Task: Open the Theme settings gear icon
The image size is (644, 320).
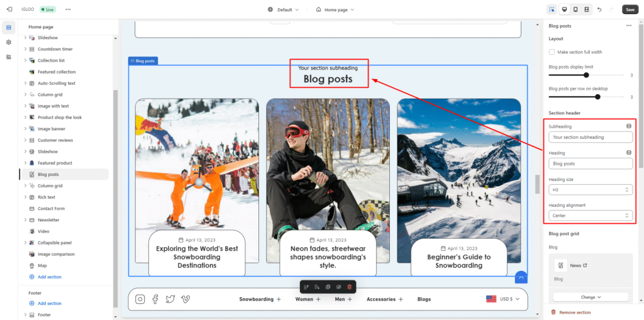Action: 9,42
